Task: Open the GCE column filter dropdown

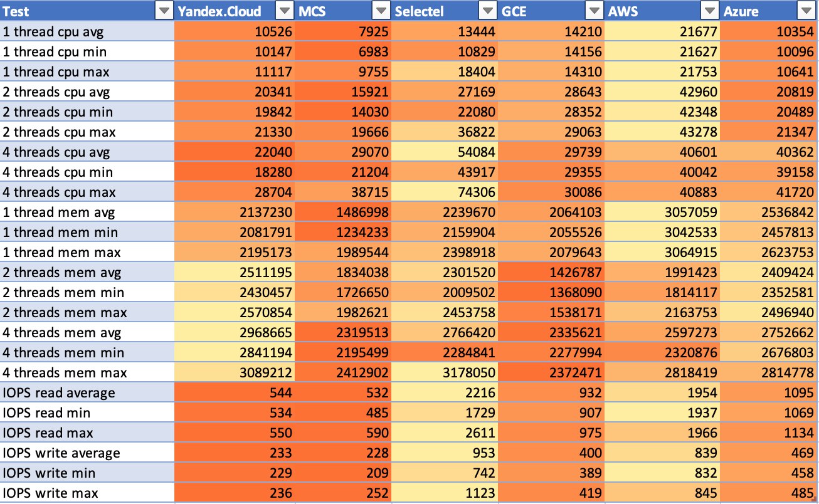Action: (594, 11)
